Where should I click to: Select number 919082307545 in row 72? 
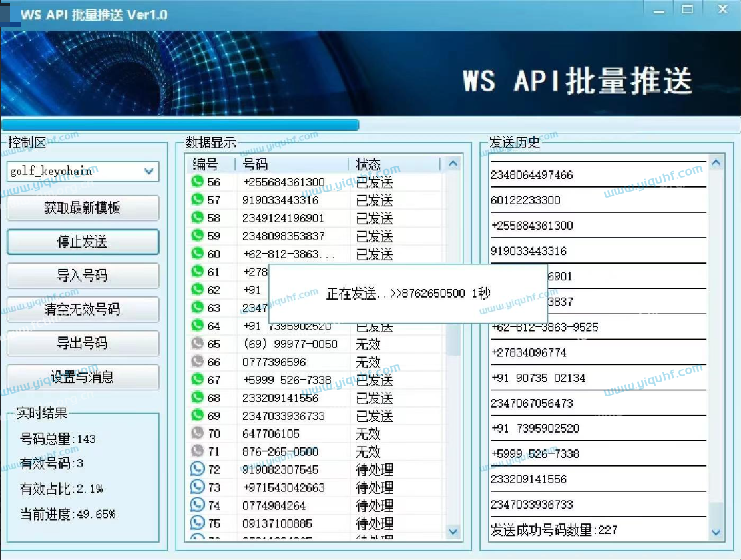pos(280,469)
